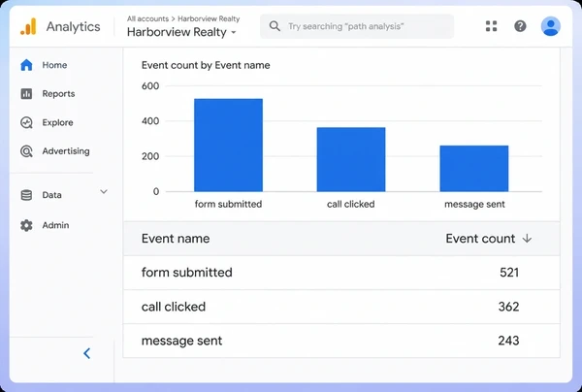Go to Advertising menu item
The image size is (582, 392).
point(66,151)
